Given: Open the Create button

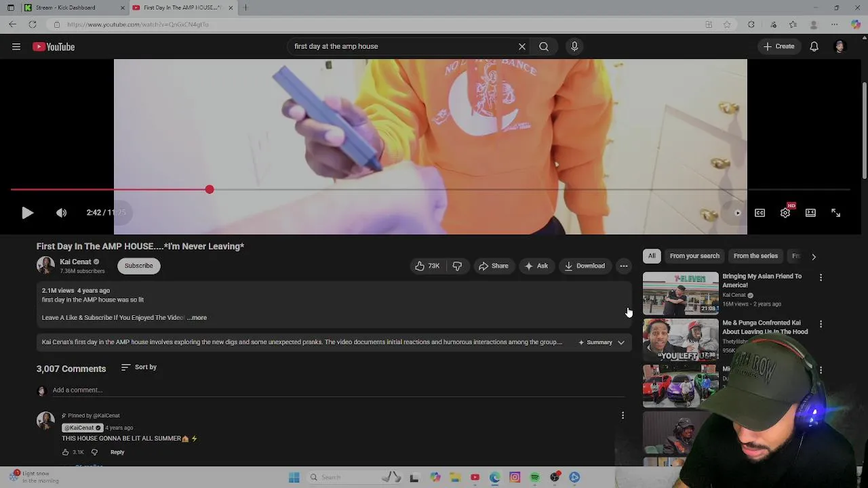Looking at the screenshot, I should pos(778,47).
